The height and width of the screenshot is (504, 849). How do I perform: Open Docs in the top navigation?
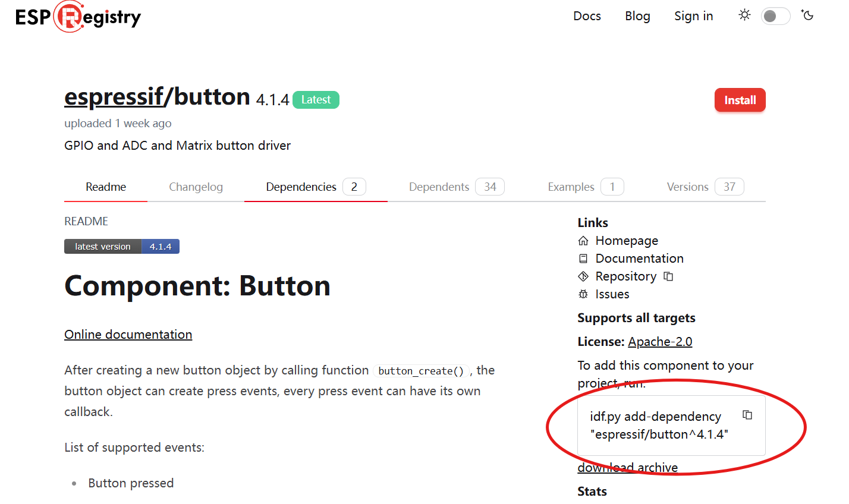pyautogui.click(x=587, y=16)
